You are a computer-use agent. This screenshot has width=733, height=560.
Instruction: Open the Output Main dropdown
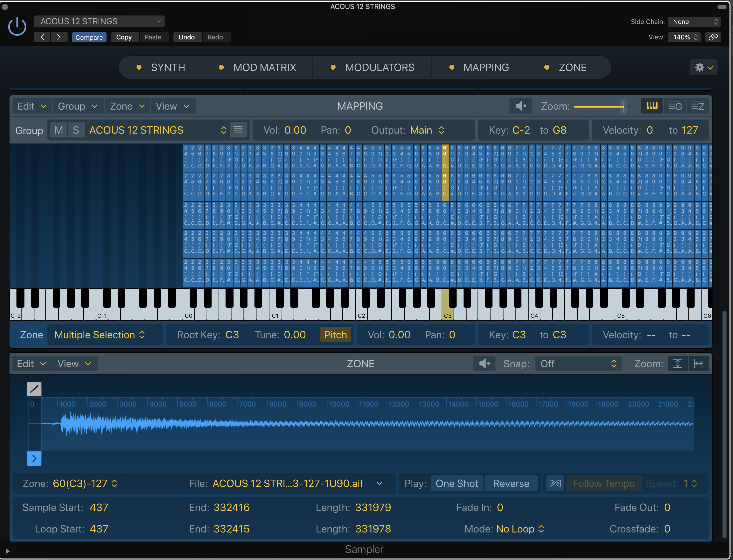[427, 130]
